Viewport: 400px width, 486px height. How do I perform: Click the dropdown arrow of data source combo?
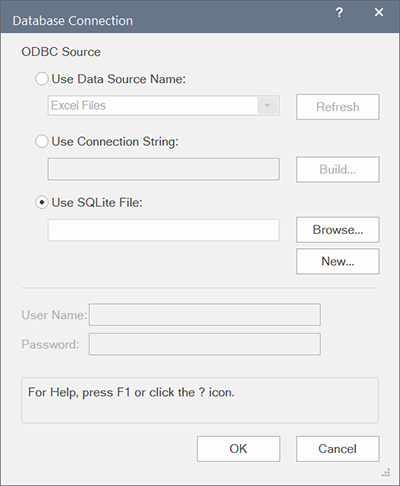pyautogui.click(x=267, y=106)
